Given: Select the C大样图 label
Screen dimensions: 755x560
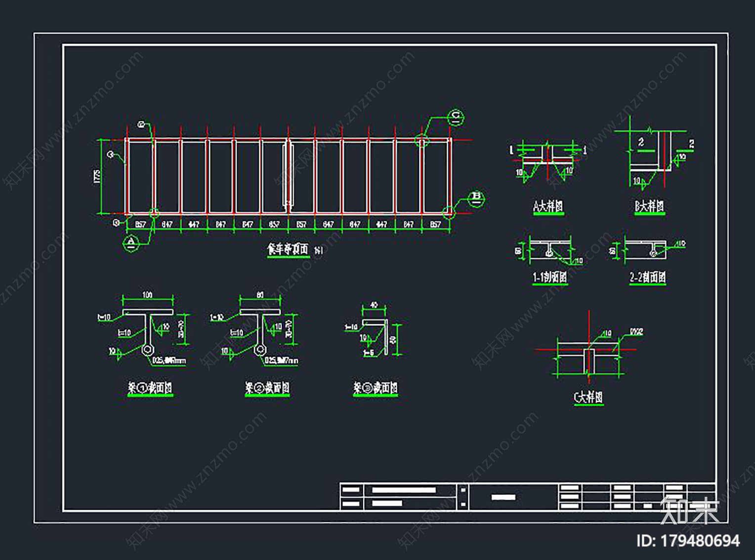Looking at the screenshot, I should pyautogui.click(x=588, y=398).
